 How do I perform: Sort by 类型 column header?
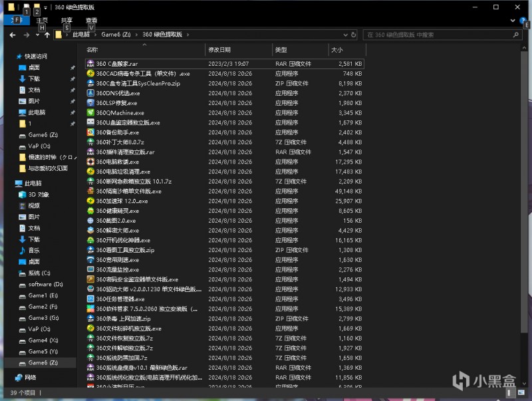pos(301,50)
